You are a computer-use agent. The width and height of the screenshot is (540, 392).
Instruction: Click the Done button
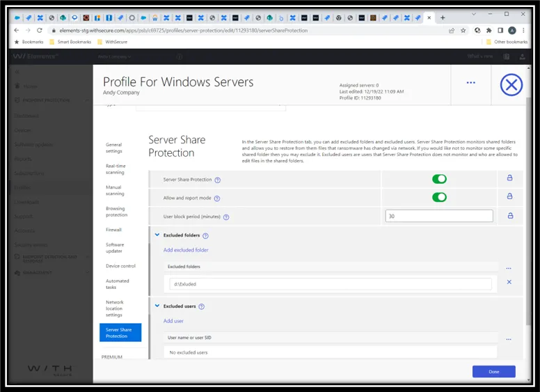(493, 372)
